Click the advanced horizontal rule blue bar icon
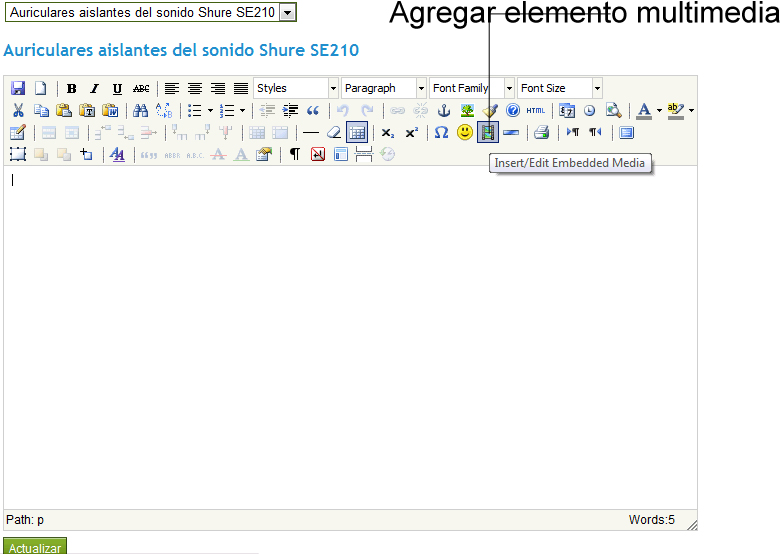This screenshot has width=781, height=554. point(511,133)
